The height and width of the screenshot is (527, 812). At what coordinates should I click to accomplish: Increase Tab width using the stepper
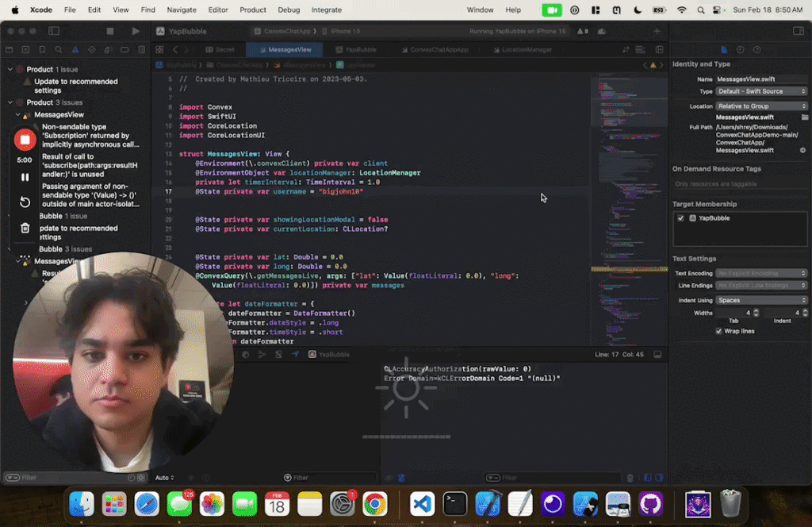click(x=756, y=310)
